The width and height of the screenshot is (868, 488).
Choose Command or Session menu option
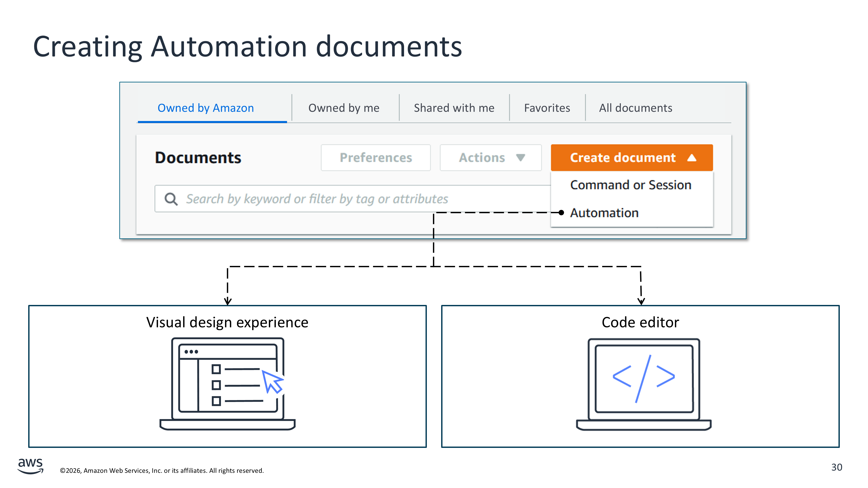pos(630,185)
